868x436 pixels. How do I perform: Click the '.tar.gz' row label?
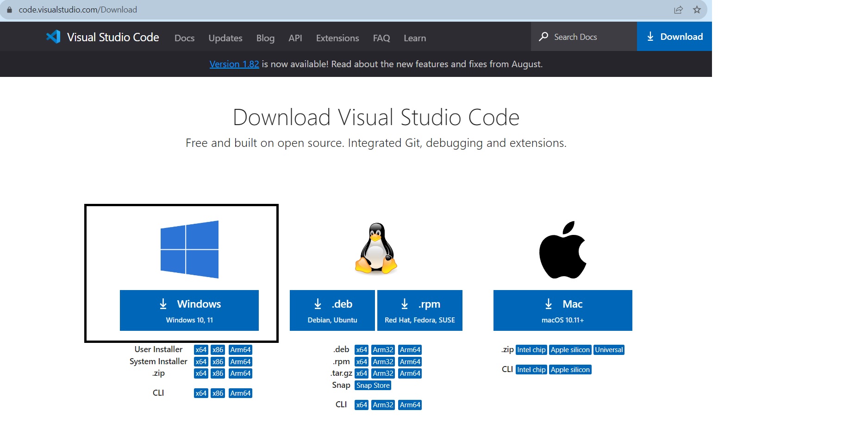[342, 373]
